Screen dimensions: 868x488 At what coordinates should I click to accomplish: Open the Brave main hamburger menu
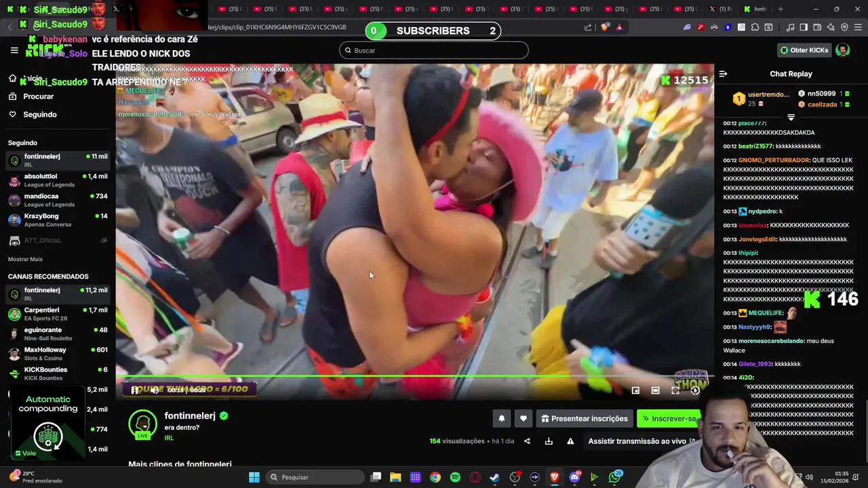click(x=858, y=27)
